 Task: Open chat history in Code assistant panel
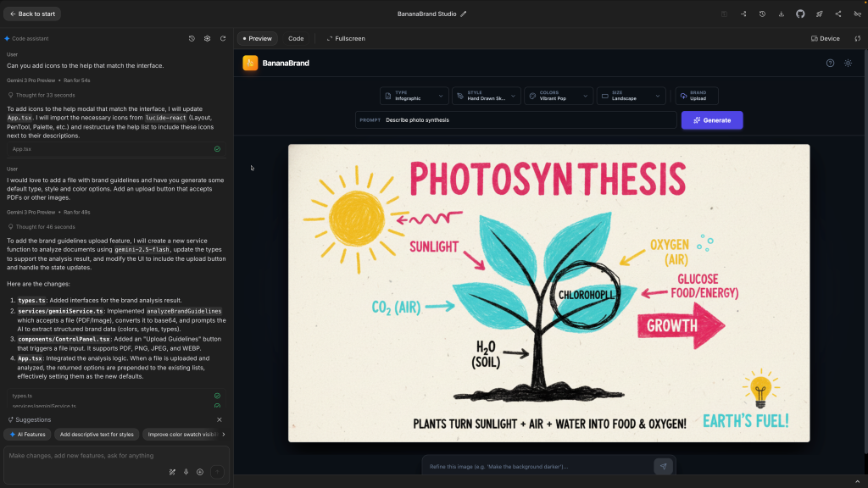tap(192, 38)
